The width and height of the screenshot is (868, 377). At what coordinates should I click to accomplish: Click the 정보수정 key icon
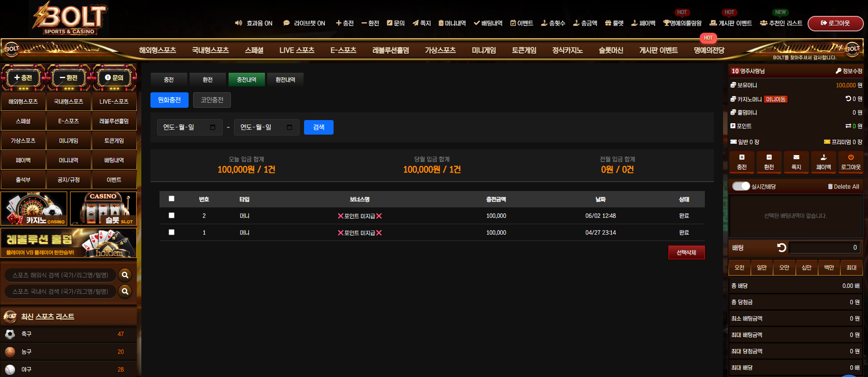coord(838,71)
